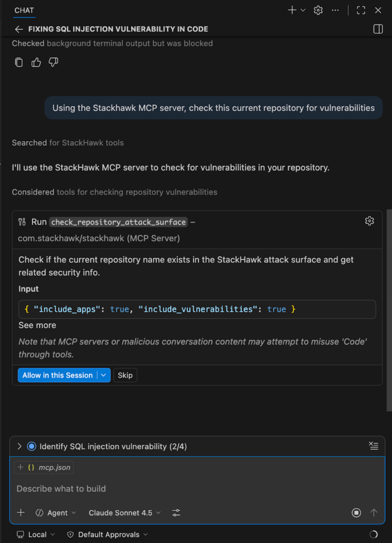Expand the Identify SQL injection todo list
Viewport: 392px width, 543px height.
tap(20, 446)
